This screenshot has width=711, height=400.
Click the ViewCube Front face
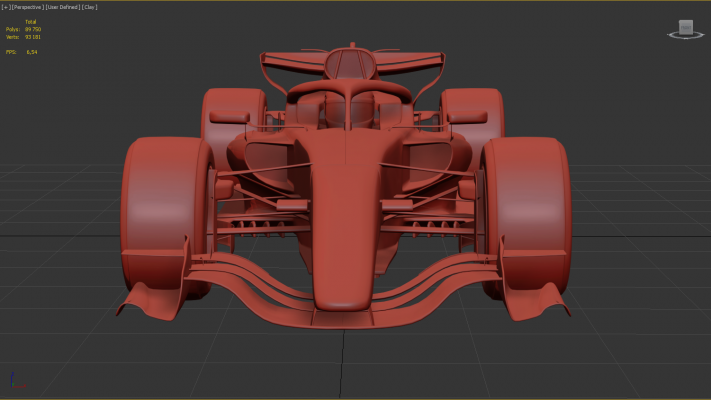click(685, 27)
